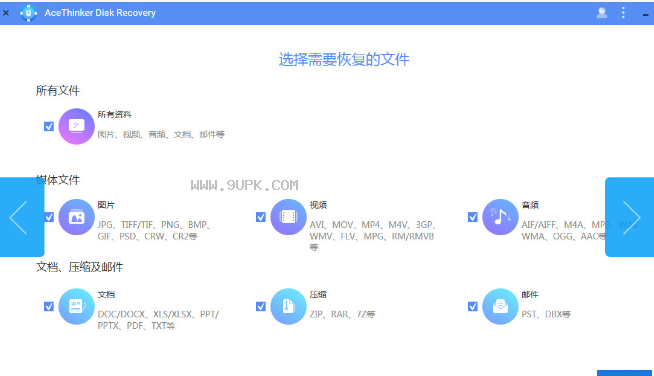Screen dimensions: 654x376
Task: Go to previous slide with left arrow
Action: pyautogui.click(x=22, y=217)
